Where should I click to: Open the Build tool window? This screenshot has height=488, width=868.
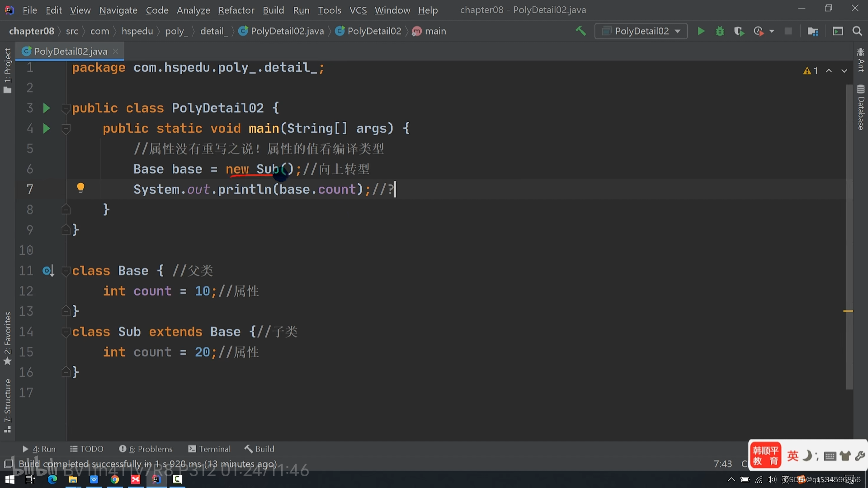(x=259, y=449)
